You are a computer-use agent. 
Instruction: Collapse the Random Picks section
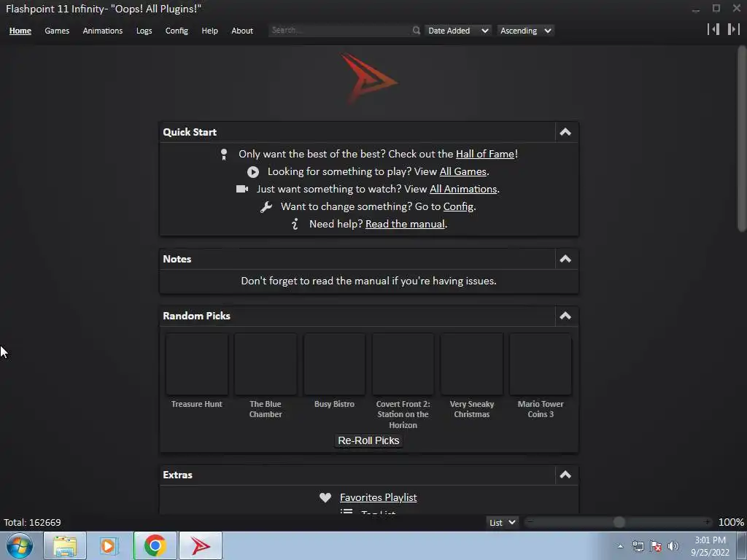tap(565, 316)
